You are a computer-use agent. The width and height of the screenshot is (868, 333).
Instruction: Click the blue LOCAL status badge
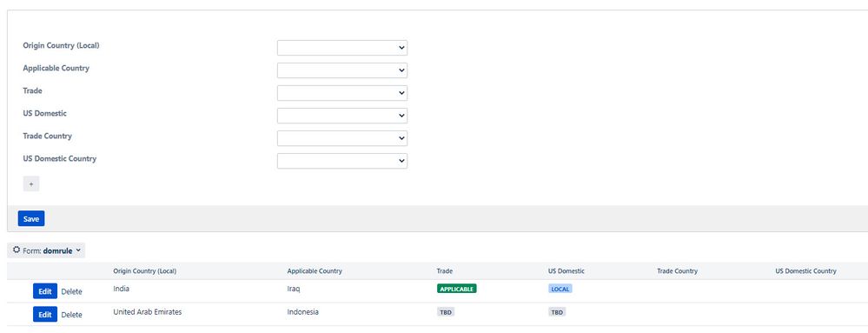pyautogui.click(x=560, y=289)
